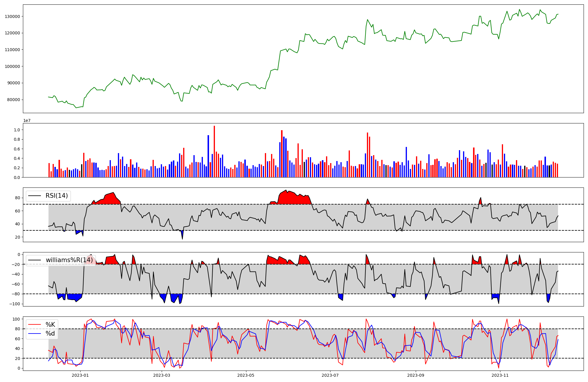588x382 pixels.
Task: Click the 2023-03 x-axis tick label
Action: pyautogui.click(x=162, y=375)
